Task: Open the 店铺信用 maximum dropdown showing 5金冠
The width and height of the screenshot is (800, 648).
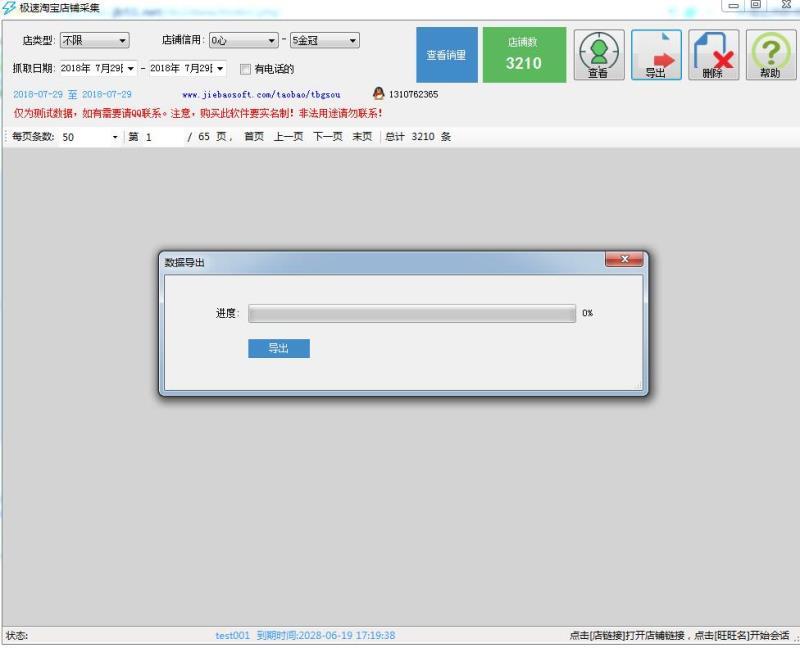Action: (x=324, y=40)
